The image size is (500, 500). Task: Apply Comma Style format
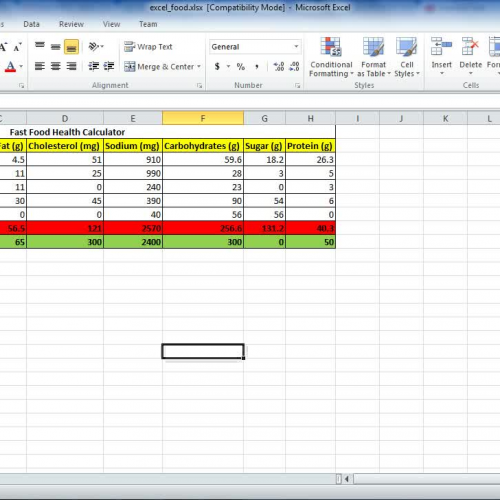[257, 66]
